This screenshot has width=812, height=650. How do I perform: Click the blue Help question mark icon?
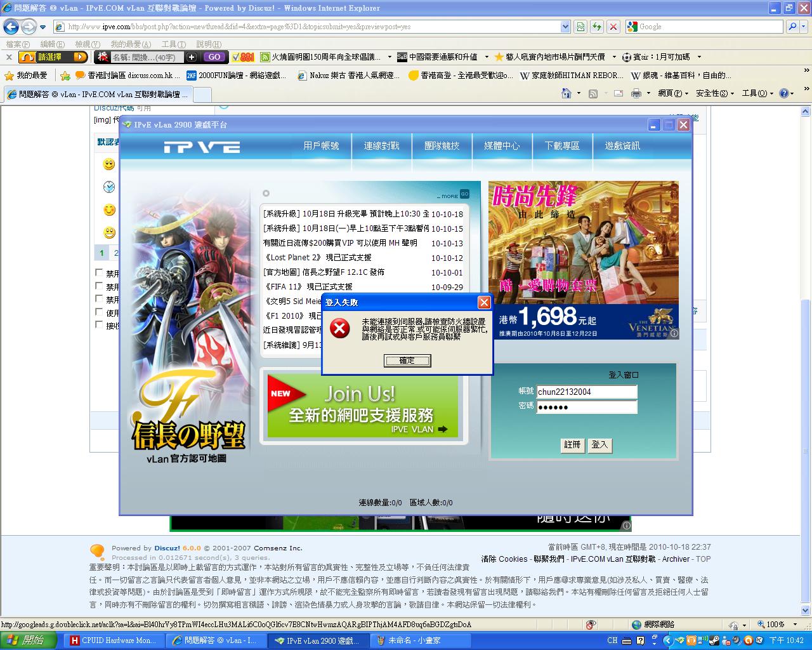[784, 93]
